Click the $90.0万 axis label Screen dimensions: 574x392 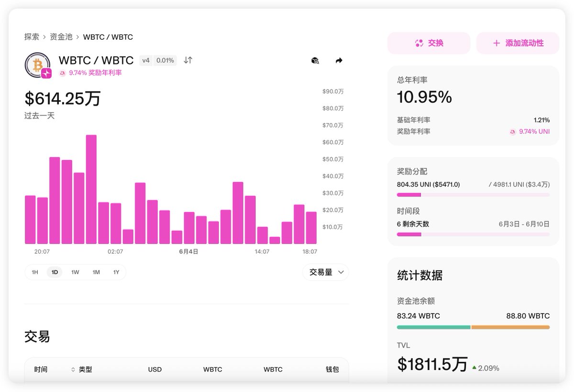pyautogui.click(x=333, y=91)
